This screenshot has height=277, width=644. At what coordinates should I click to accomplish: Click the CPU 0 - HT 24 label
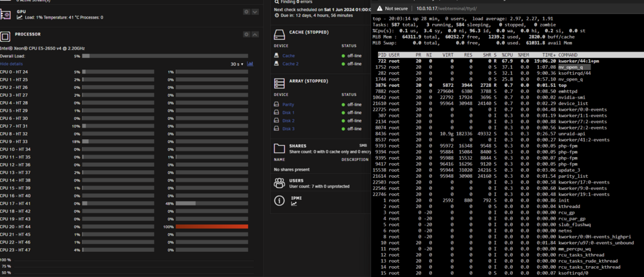click(x=14, y=72)
